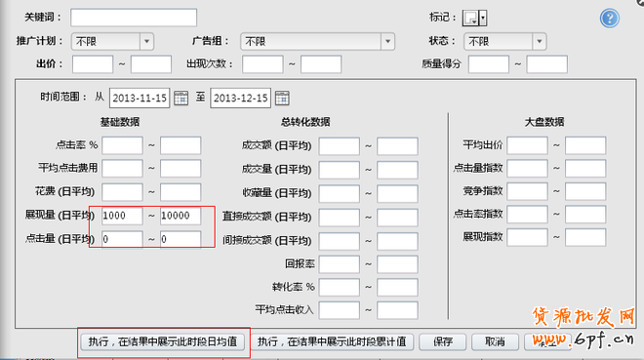Image resolution: width=644 pixels, height=360 pixels.
Task: Click the 点击量 (日平均) minimum field
Action: 122,239
